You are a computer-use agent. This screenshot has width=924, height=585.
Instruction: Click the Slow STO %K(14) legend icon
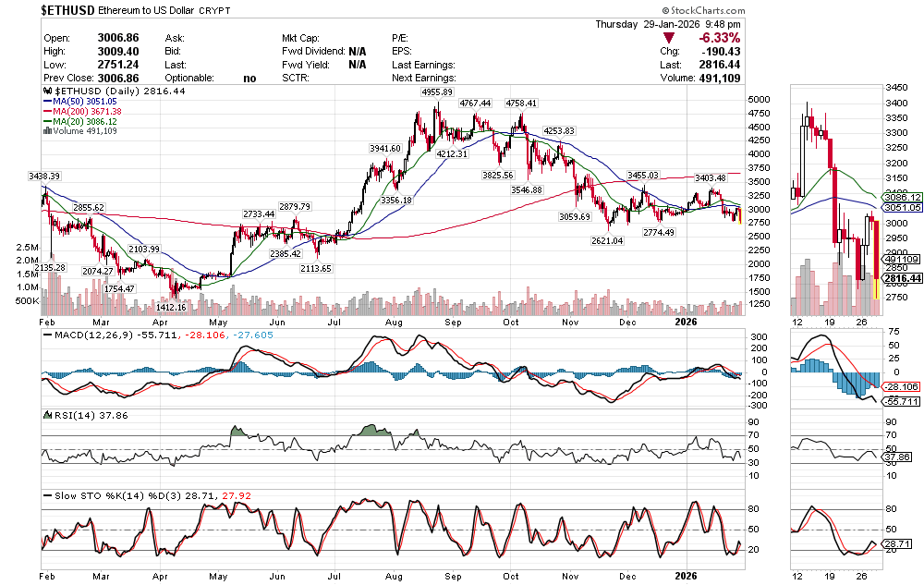pyautogui.click(x=48, y=495)
